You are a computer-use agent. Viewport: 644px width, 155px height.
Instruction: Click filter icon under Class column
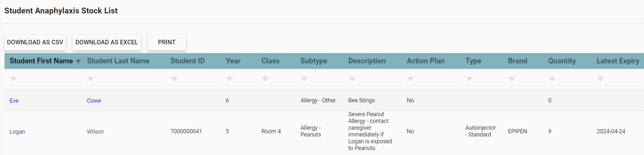pos(265,79)
